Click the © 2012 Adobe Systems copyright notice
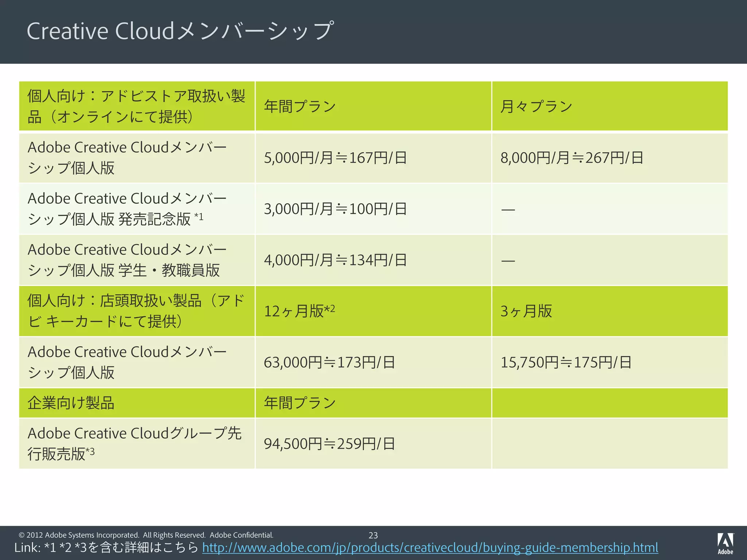Viewport: 747px width, 560px height. pos(146,535)
